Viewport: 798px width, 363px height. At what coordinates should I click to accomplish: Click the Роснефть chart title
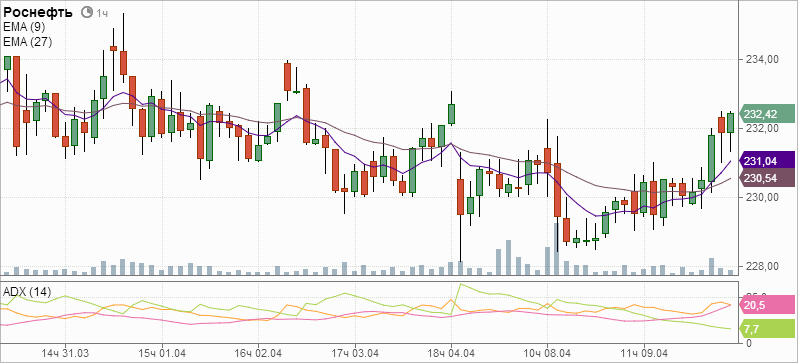pyautogui.click(x=38, y=12)
